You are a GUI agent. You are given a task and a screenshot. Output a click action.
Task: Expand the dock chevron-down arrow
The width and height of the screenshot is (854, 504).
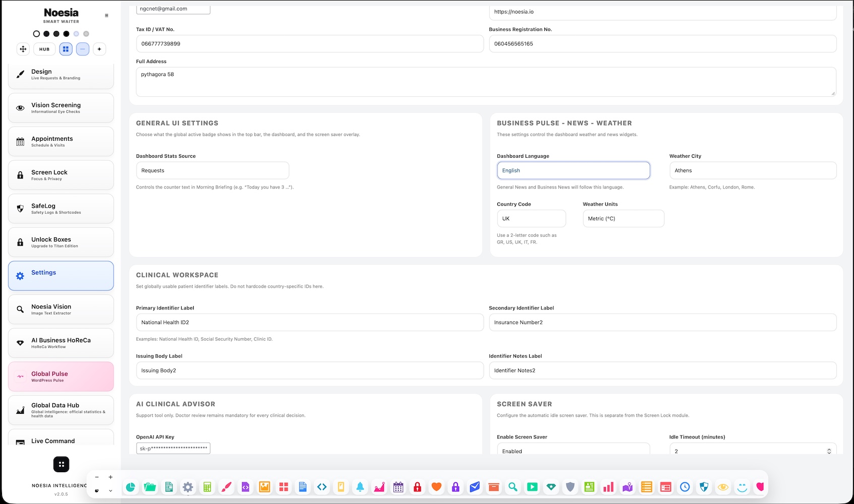tap(110, 490)
